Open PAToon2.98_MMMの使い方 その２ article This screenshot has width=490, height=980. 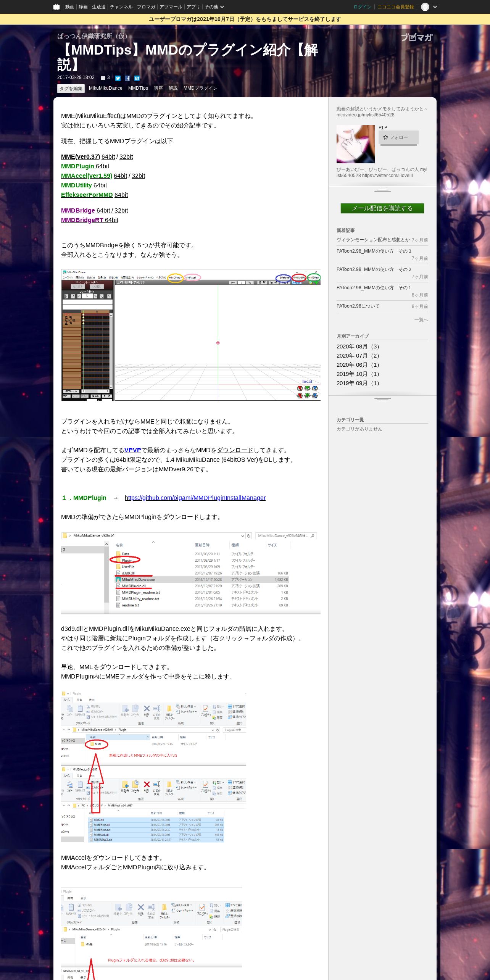tap(374, 269)
